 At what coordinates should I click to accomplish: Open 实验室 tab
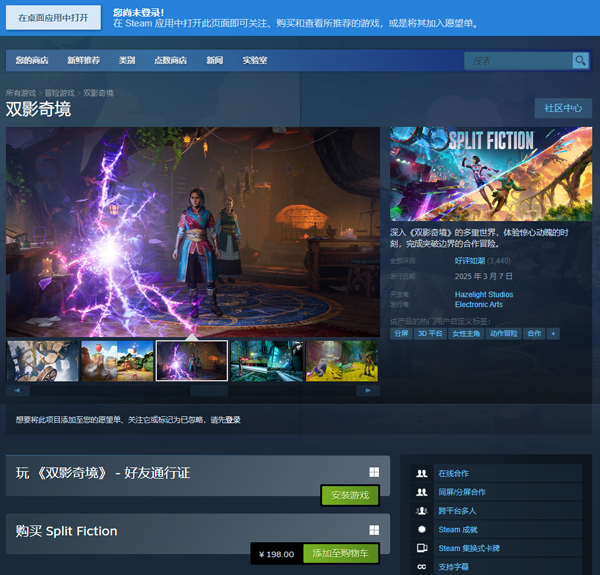pos(255,60)
